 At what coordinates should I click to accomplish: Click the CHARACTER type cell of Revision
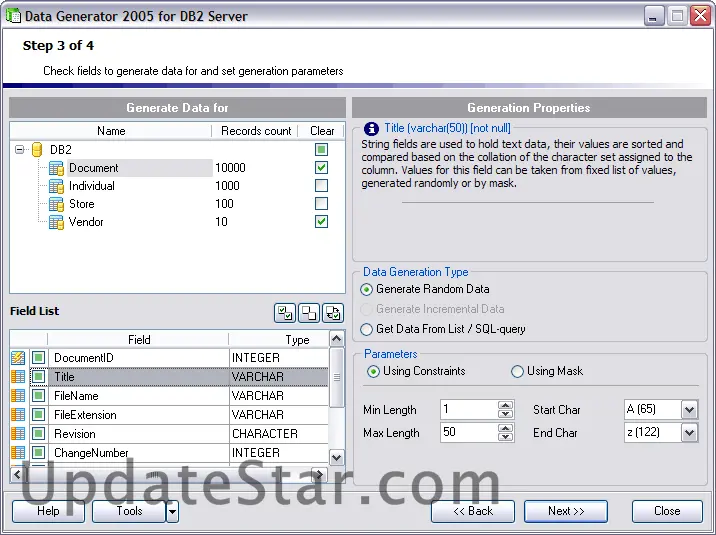click(x=279, y=434)
